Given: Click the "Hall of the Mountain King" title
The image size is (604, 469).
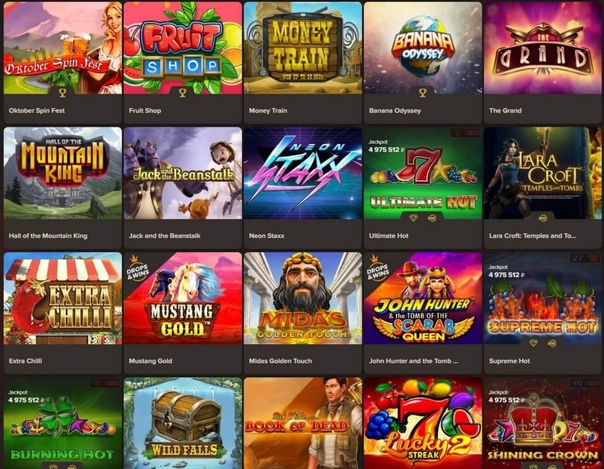Looking at the screenshot, I should [48, 236].
